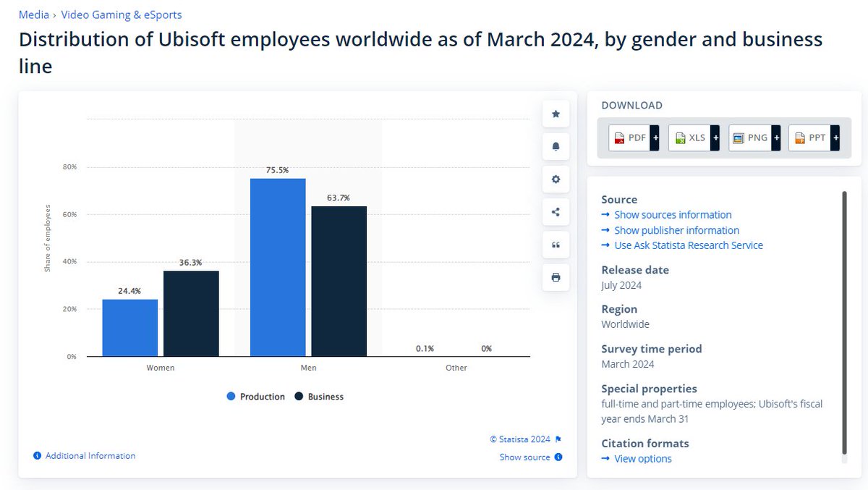Click Use Ask Statista Research Service
The image size is (868, 490).
(x=689, y=245)
